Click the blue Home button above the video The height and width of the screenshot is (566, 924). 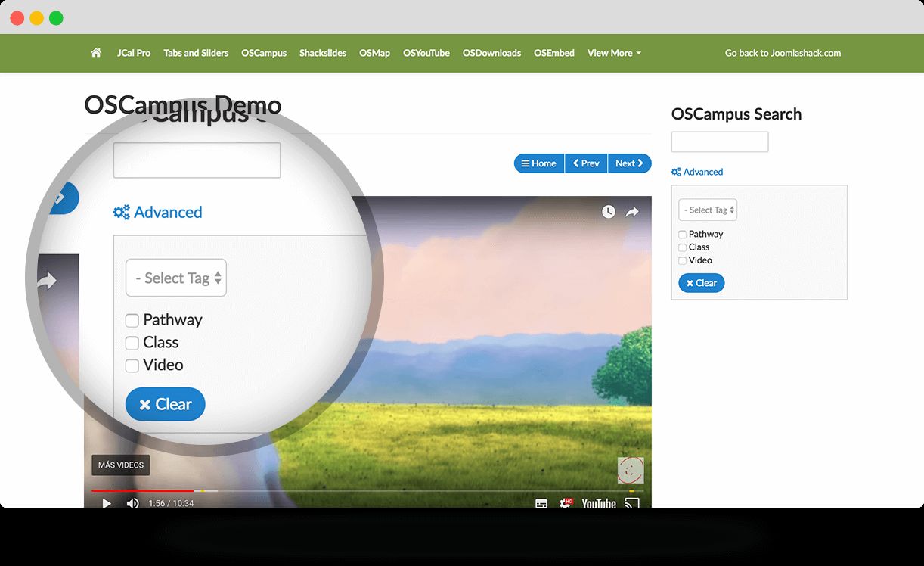pyautogui.click(x=539, y=163)
